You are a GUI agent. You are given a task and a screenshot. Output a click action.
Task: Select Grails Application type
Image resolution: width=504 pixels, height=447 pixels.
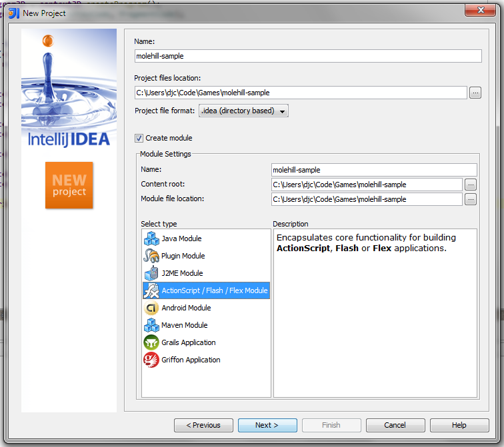pyautogui.click(x=207, y=342)
